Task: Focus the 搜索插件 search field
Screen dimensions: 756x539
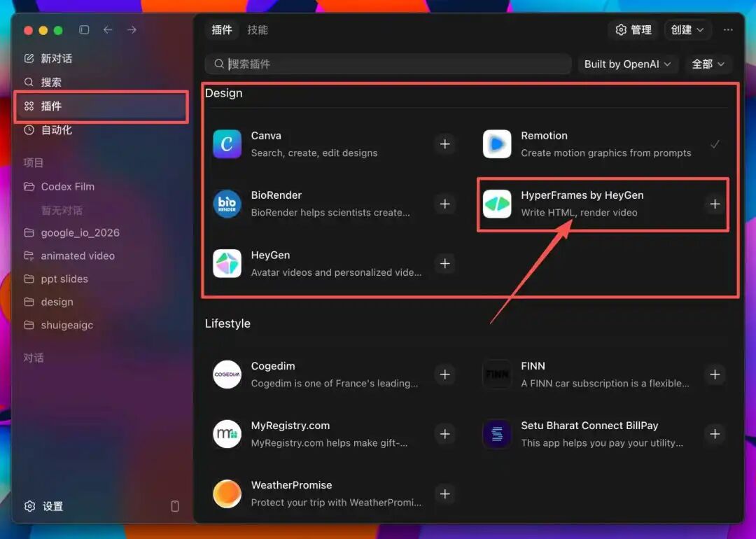Action: tap(388, 64)
